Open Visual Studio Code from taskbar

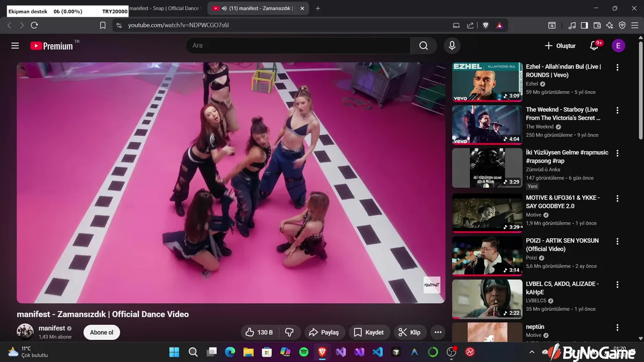(377, 352)
